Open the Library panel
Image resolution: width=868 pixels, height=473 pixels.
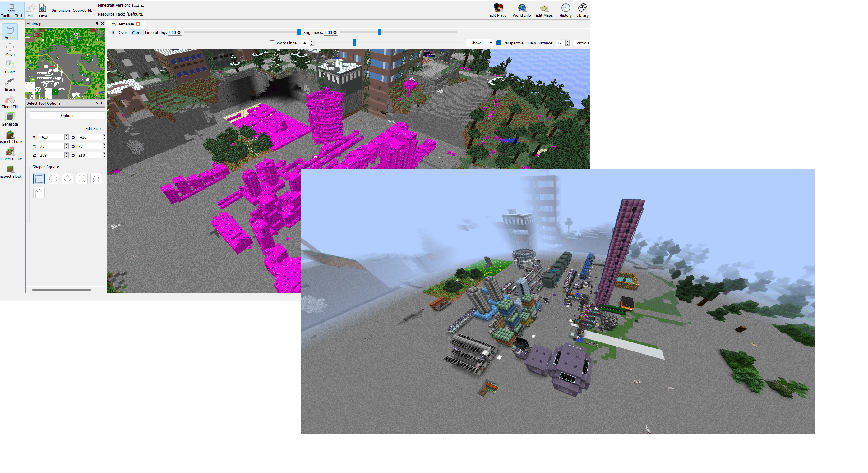(x=582, y=10)
